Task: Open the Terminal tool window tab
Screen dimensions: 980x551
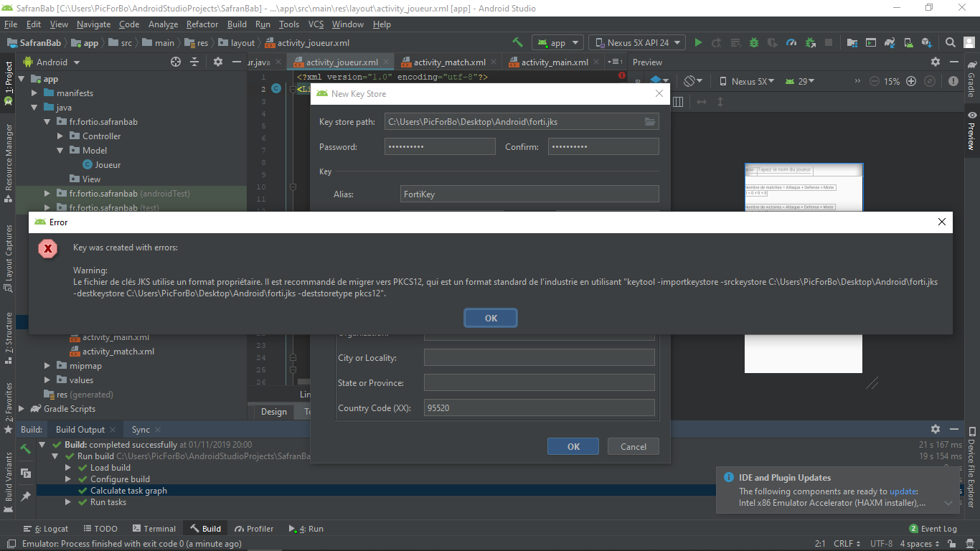Action: [153, 529]
